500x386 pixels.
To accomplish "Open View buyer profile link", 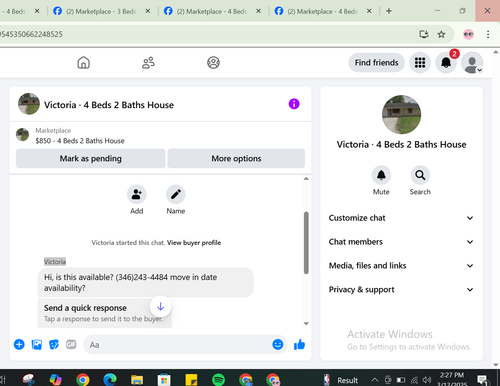I will click(194, 243).
